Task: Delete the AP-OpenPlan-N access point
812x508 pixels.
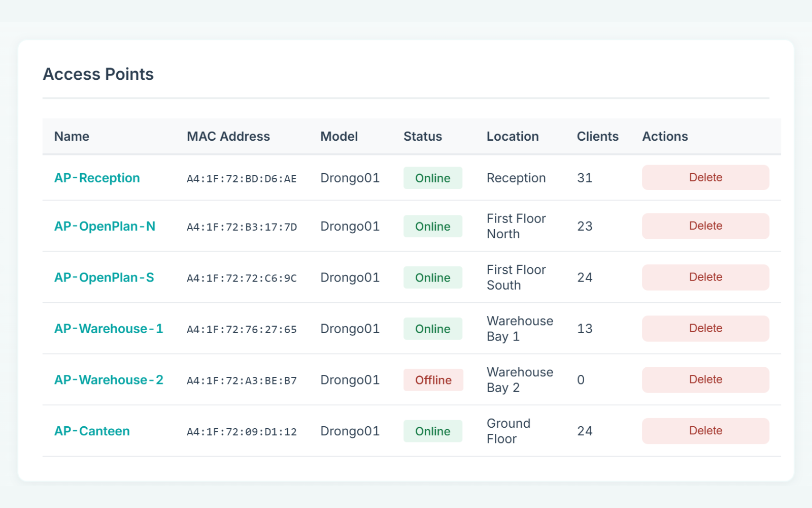Action: click(705, 226)
